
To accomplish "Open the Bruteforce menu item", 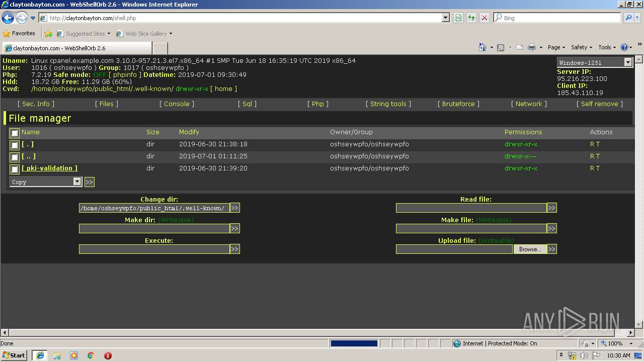I will pyautogui.click(x=458, y=104).
